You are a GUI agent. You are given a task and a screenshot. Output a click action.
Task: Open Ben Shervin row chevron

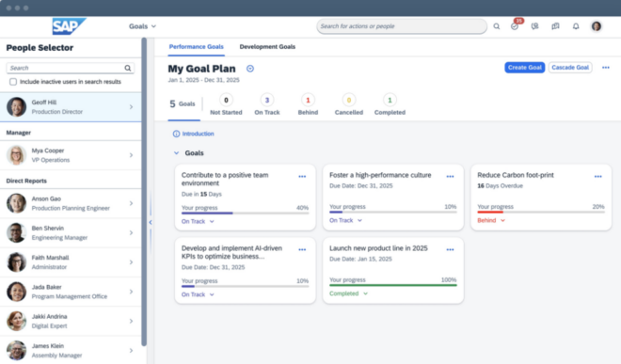click(131, 233)
